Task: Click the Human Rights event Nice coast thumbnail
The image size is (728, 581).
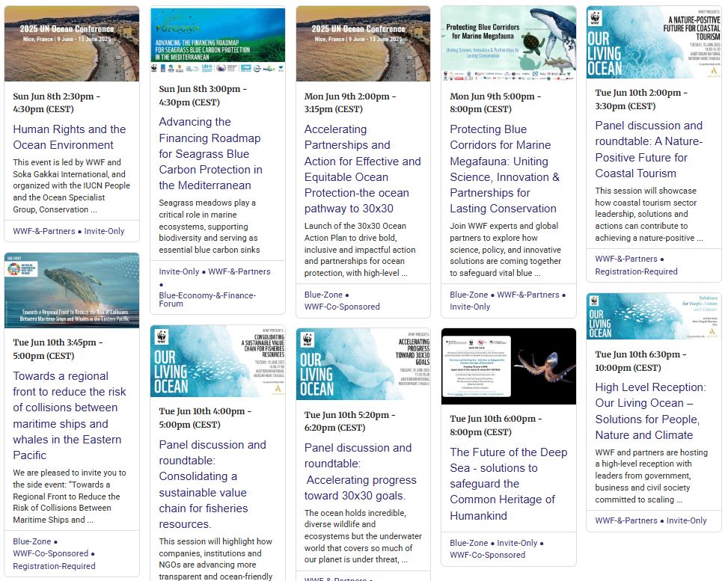Action: (72, 43)
